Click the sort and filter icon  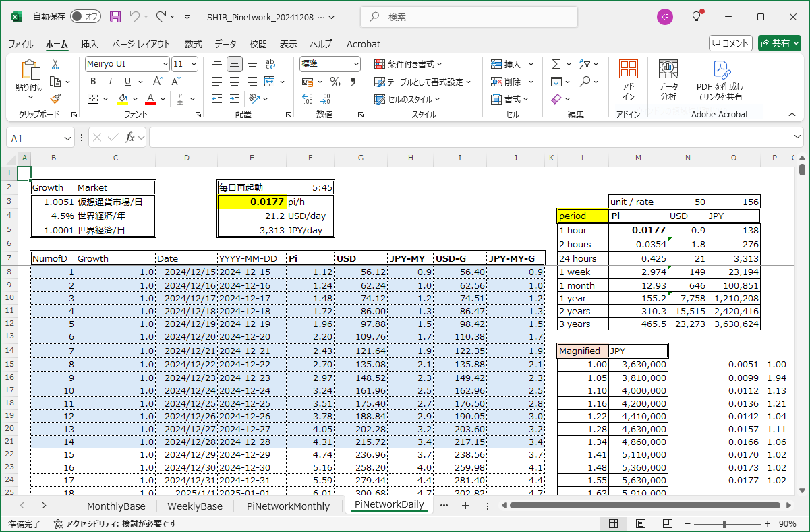coord(585,64)
